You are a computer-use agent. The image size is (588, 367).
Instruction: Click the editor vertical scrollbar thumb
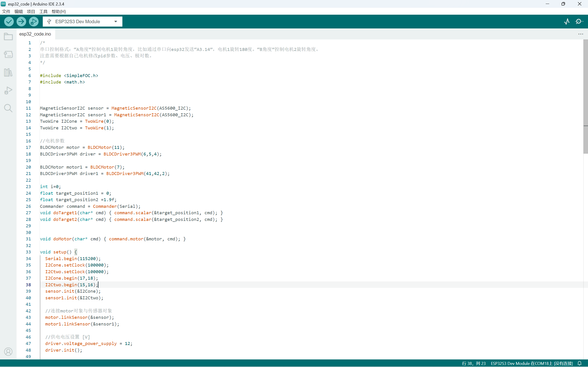[x=585, y=96]
